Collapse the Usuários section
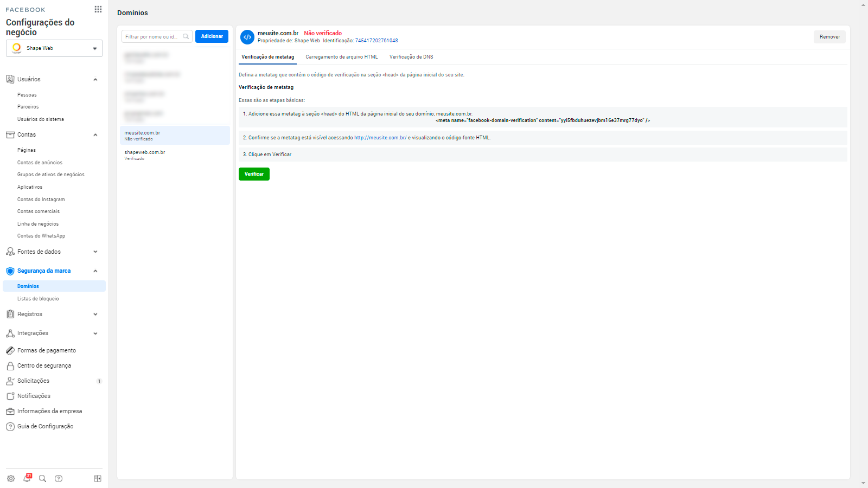This screenshot has height=488, width=868. pos(95,80)
